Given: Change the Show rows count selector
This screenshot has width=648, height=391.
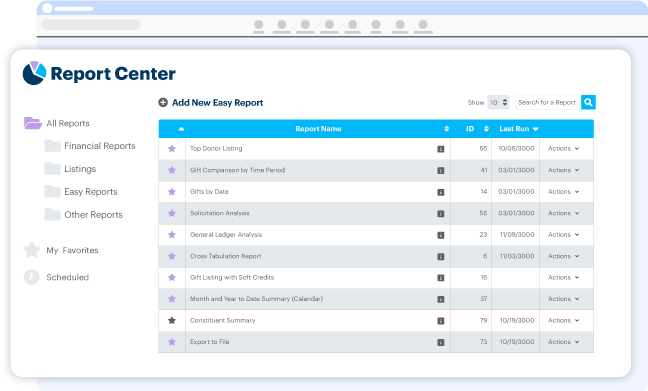Looking at the screenshot, I should (498, 102).
